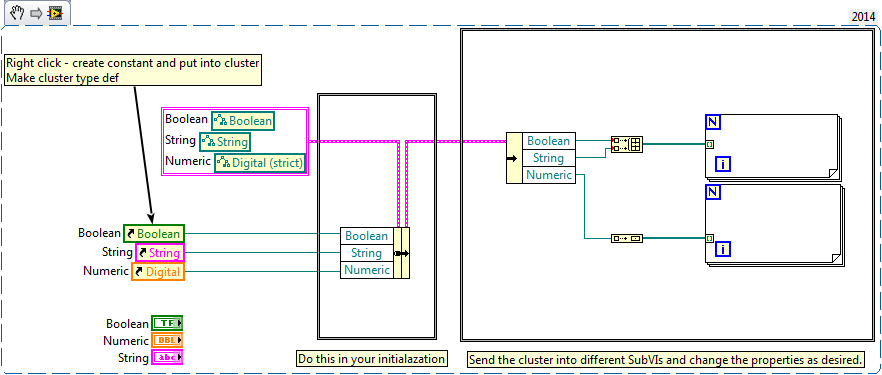Click the arrow icon in snippet toolbar
Image resolution: width=882 pixels, height=375 pixels.
36,13
